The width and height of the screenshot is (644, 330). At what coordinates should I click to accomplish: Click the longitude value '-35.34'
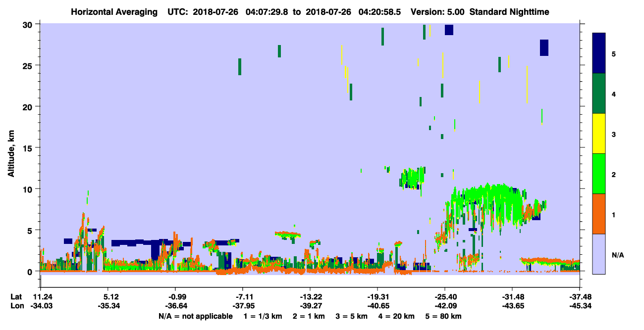click(108, 306)
